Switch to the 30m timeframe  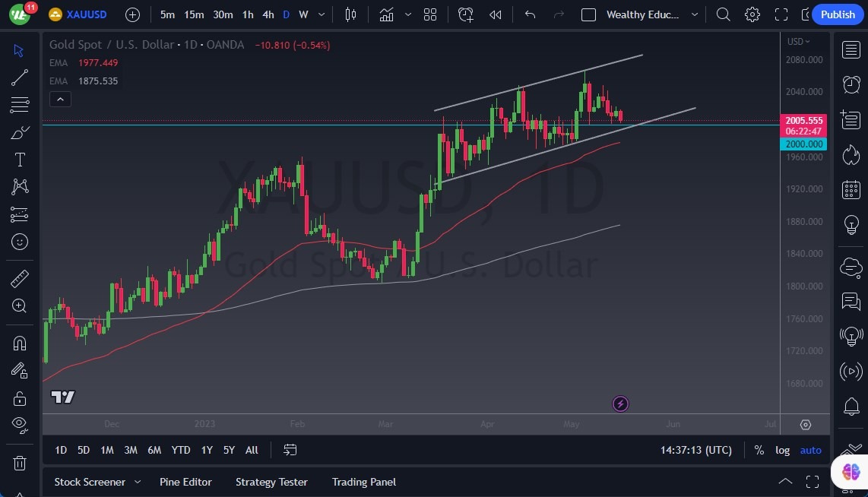[223, 14]
